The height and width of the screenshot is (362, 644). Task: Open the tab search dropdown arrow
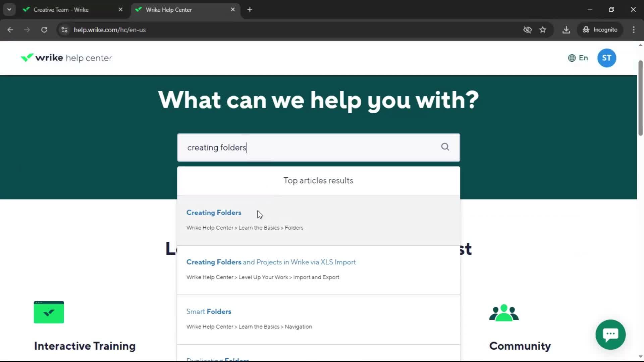click(9, 10)
